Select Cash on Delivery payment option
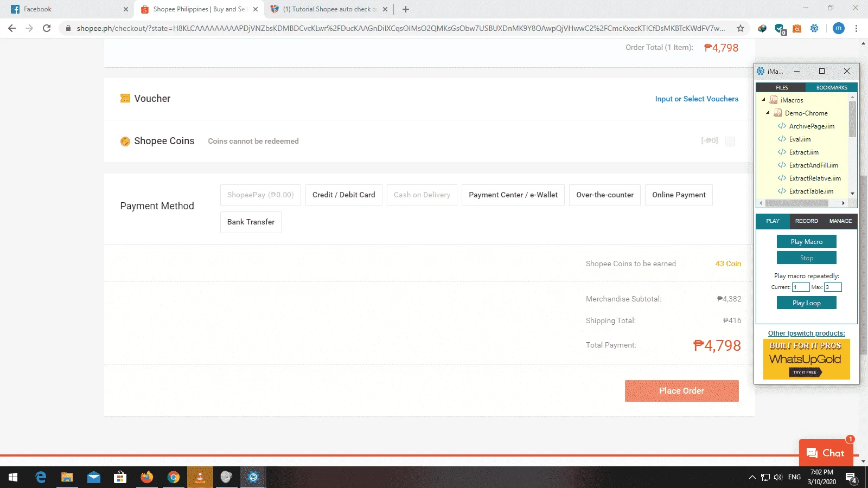 (x=422, y=195)
